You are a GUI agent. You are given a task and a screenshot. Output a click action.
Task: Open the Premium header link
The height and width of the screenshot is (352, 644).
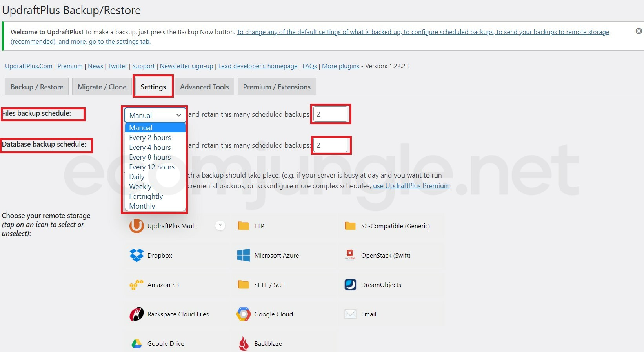point(70,66)
